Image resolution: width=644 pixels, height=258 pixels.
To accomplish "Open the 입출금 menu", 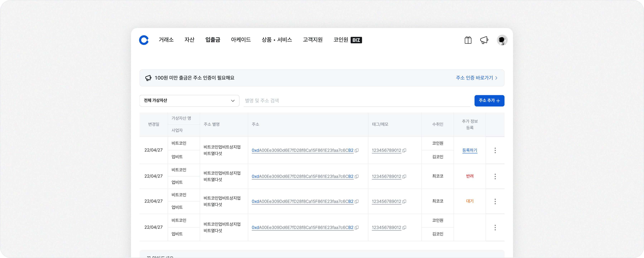I will tap(213, 40).
